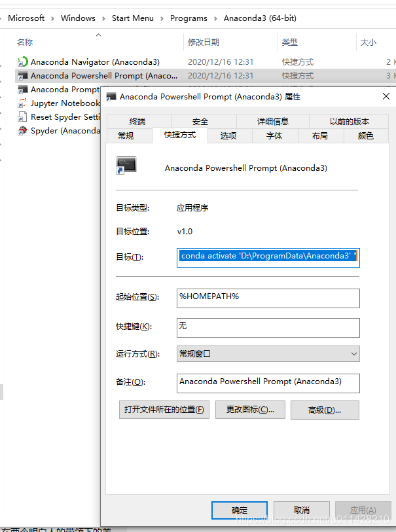
Task: Select the Anaconda Navigator shortcut icon
Action: tap(22, 62)
